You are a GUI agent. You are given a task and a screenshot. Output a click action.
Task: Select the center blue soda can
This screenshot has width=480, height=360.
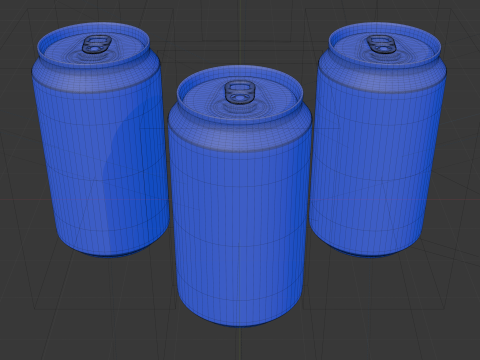tap(240, 197)
